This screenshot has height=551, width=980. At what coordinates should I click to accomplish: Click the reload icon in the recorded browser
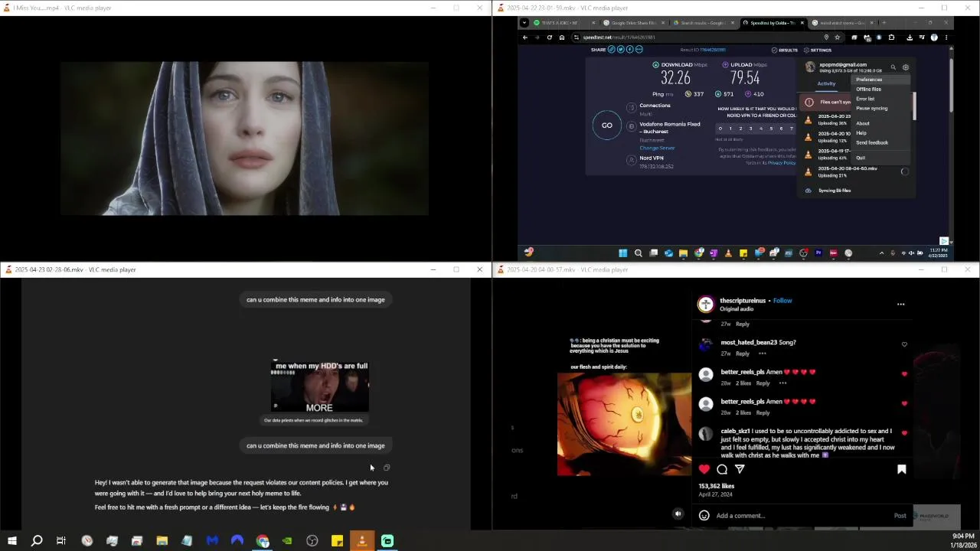tap(549, 37)
